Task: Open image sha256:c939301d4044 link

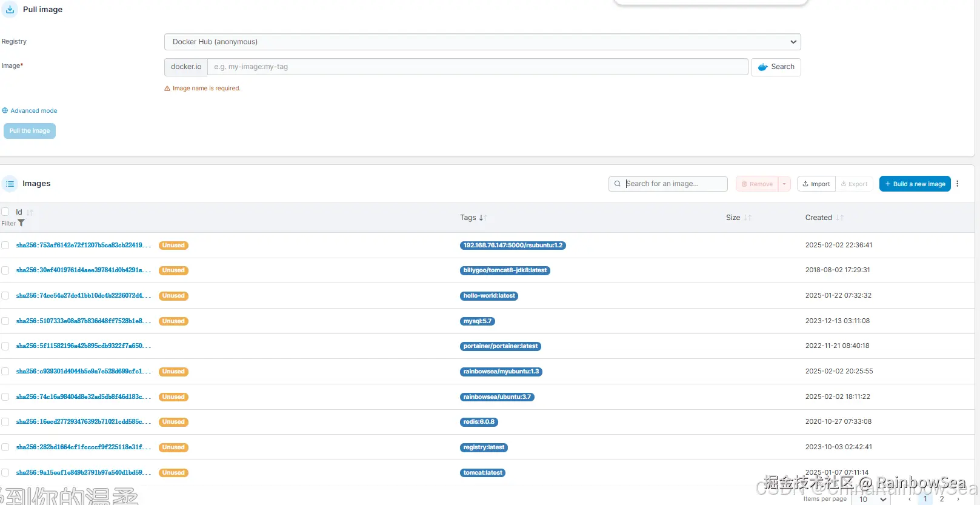Action: (84, 372)
